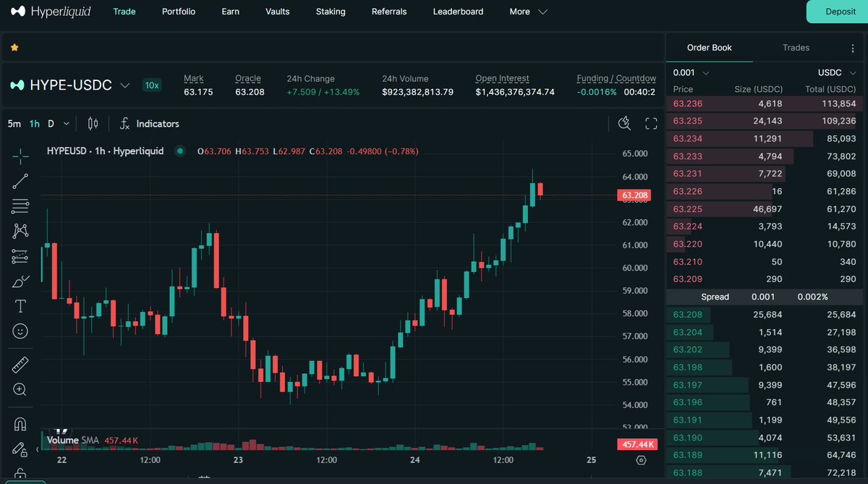This screenshot has width=868, height=484.
Task: Enter fullscreen chart mode
Action: [651, 124]
